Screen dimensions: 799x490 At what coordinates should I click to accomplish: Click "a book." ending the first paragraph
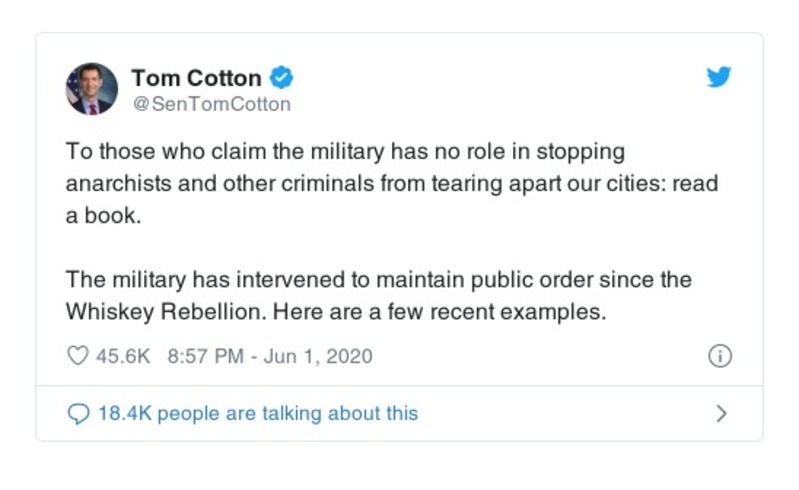[104, 216]
